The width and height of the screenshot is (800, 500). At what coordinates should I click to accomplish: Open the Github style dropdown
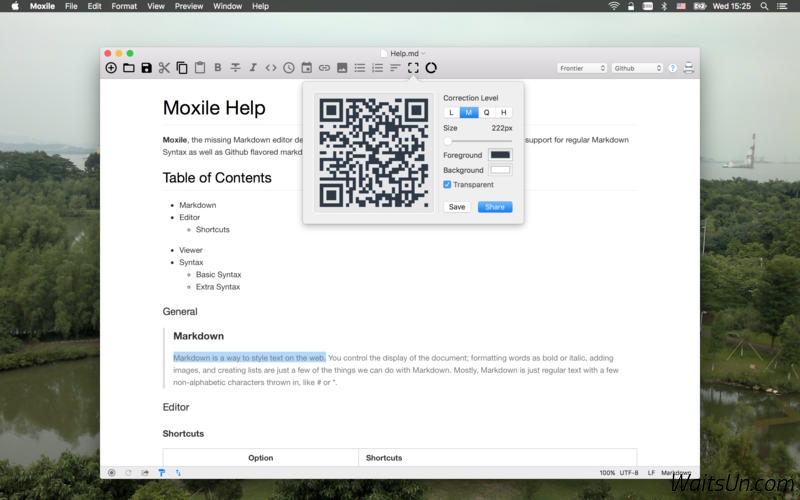coord(637,68)
